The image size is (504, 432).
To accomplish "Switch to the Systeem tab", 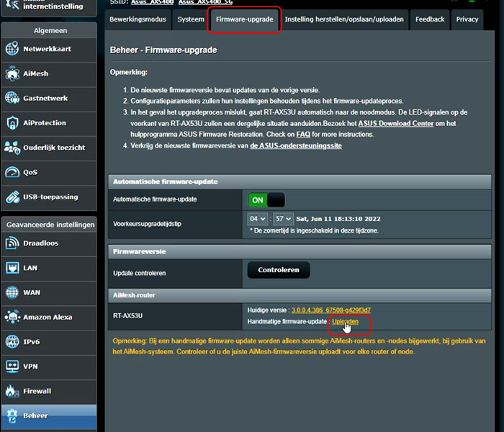I will tap(191, 19).
